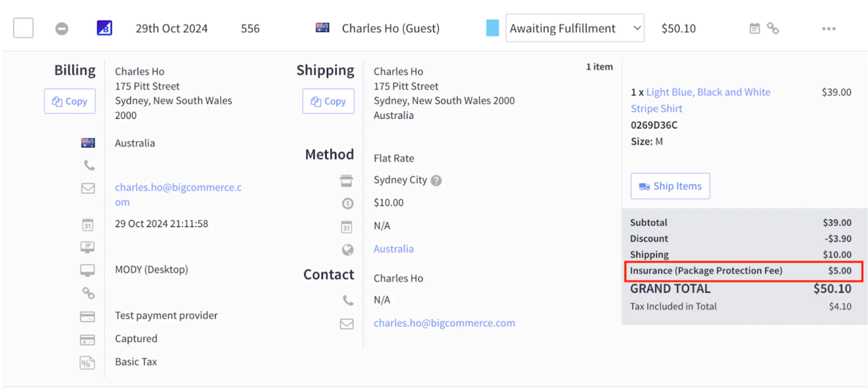
Task: Open the help question mark beside Sydney City
Action: click(436, 180)
